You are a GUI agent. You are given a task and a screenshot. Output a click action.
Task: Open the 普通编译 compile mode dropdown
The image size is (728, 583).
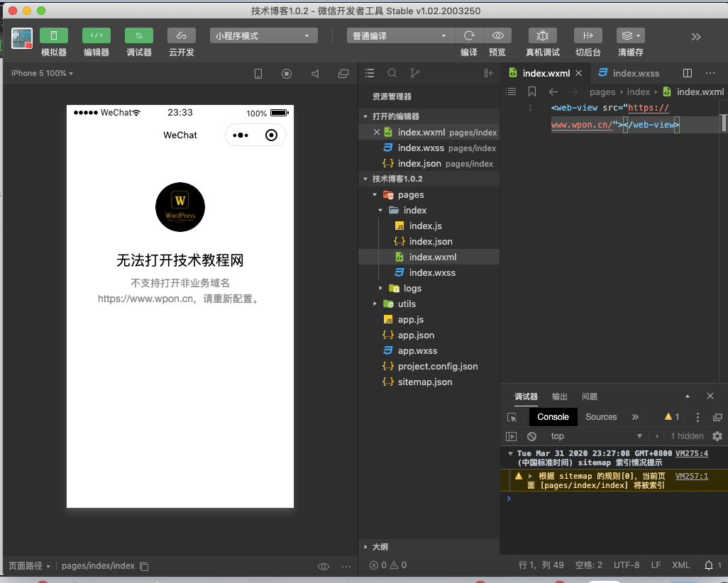(401, 35)
